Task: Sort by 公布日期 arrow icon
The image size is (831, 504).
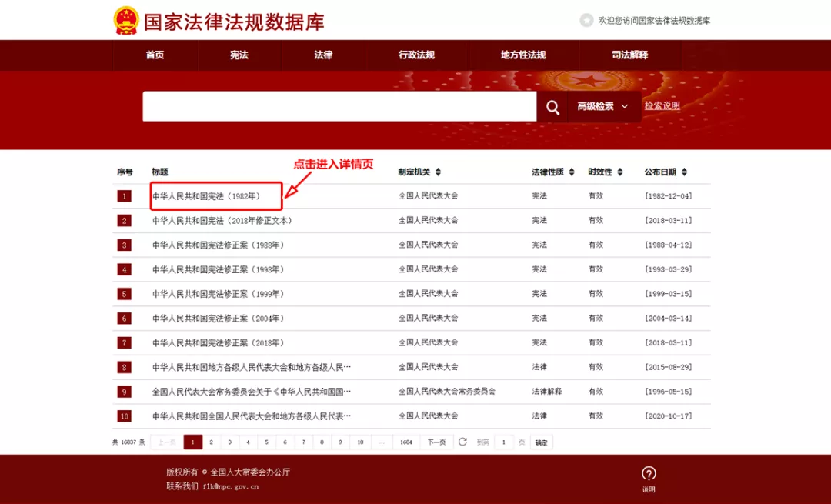Action: coord(684,172)
